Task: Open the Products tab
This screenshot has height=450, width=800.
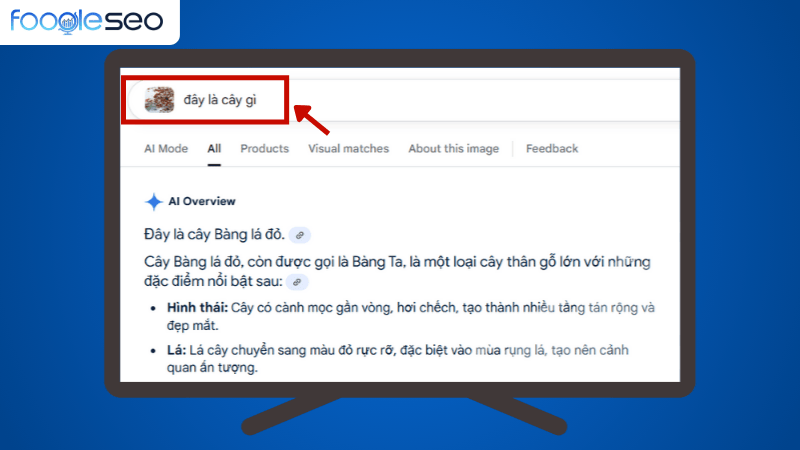Action: pos(264,149)
